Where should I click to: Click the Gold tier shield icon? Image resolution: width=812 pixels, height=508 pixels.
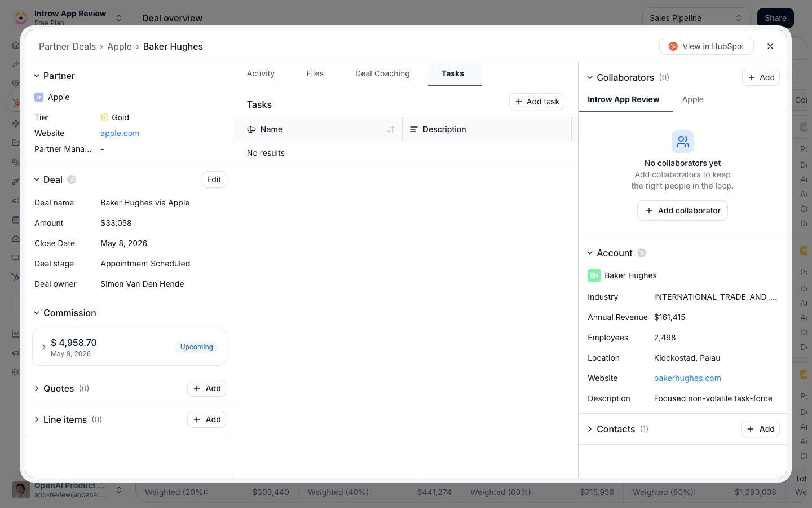(x=104, y=117)
